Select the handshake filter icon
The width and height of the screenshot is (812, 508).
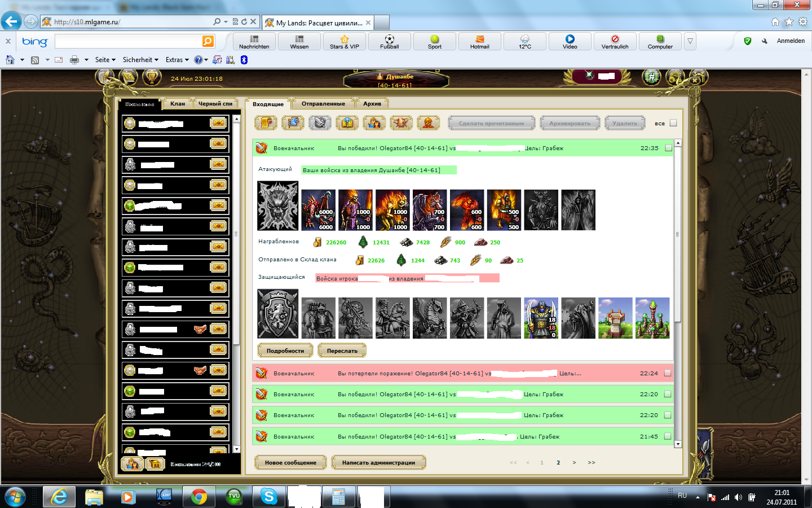[x=401, y=122]
